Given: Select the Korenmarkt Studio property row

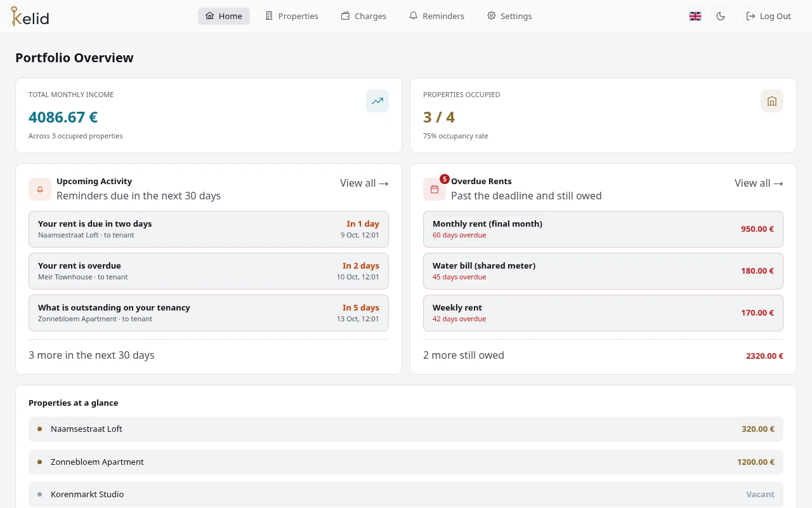Looking at the screenshot, I should coord(406,495).
